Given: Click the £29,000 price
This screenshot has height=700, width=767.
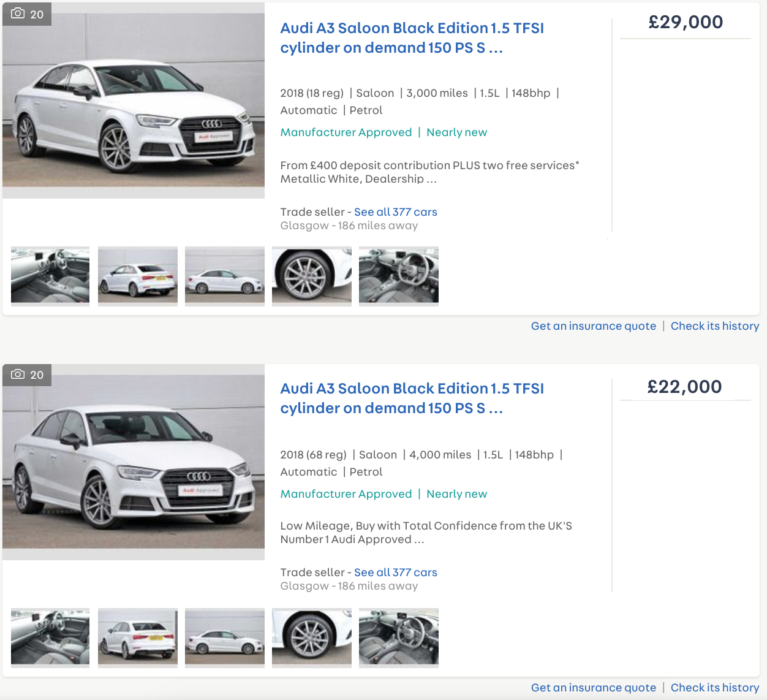Looking at the screenshot, I should click(x=686, y=22).
